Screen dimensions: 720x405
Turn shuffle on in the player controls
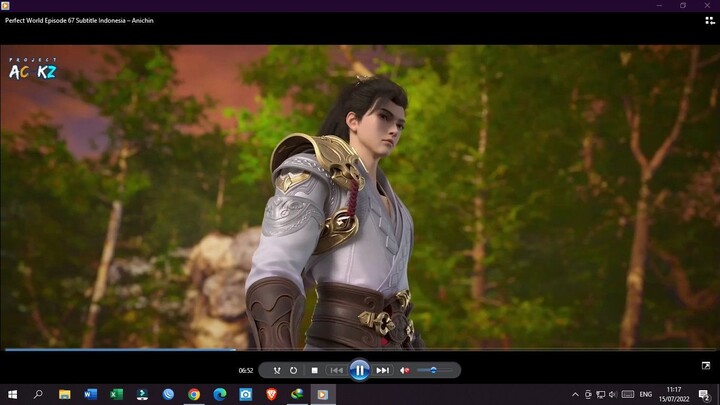tap(277, 370)
